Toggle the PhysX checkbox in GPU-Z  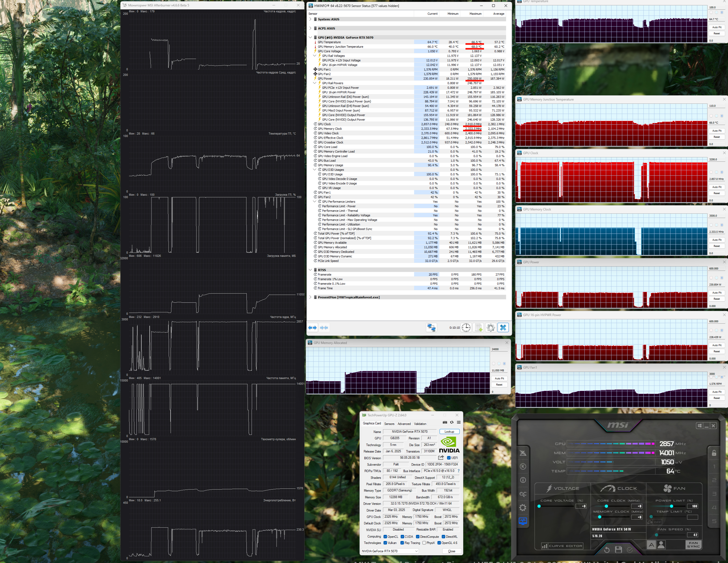[x=424, y=543]
